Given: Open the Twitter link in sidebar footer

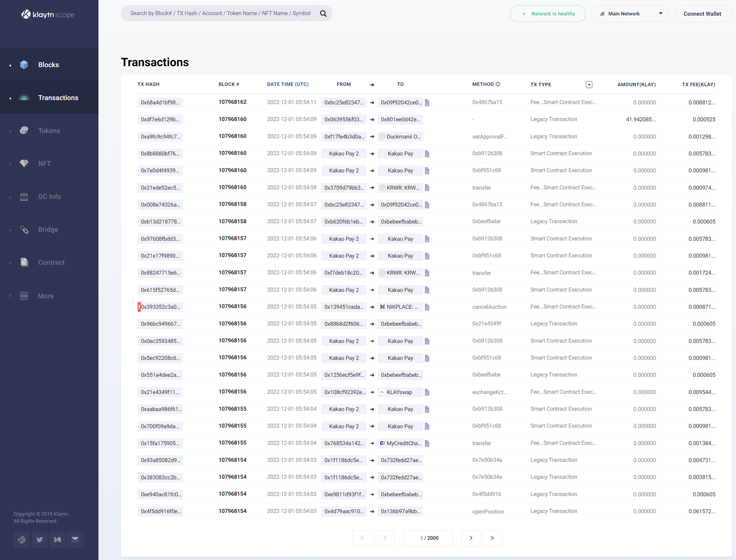Looking at the screenshot, I should [x=40, y=539].
